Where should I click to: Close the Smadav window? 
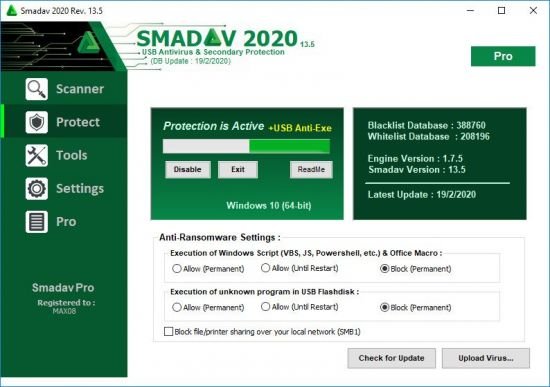click(533, 11)
